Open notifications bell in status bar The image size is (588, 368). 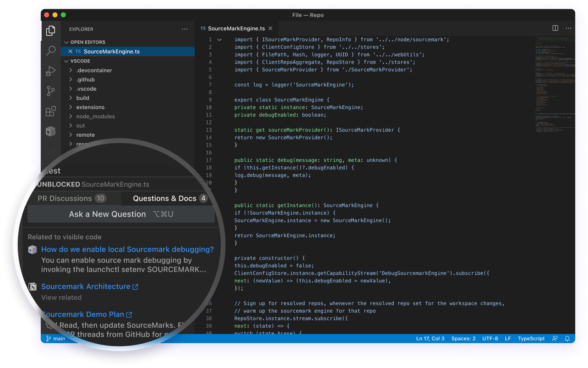(x=567, y=339)
